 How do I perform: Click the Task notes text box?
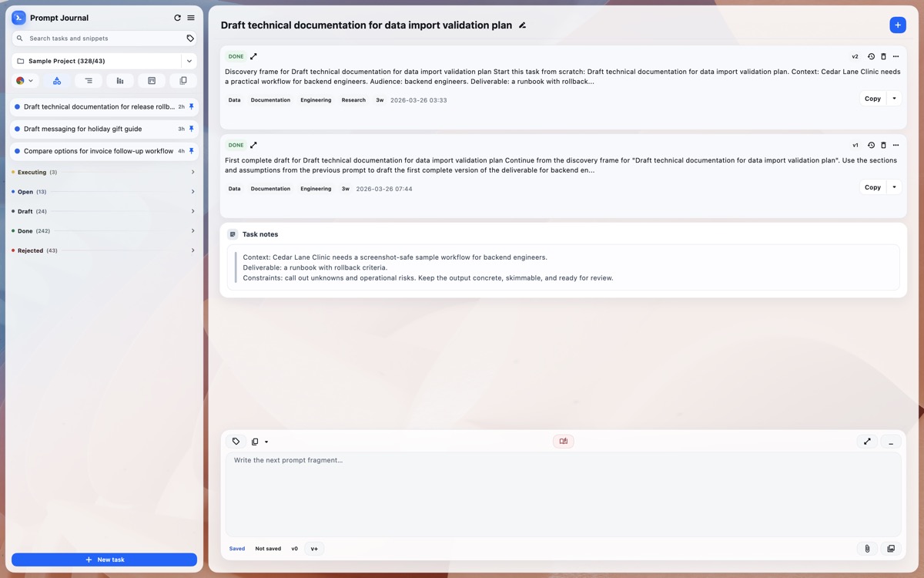pos(563,267)
